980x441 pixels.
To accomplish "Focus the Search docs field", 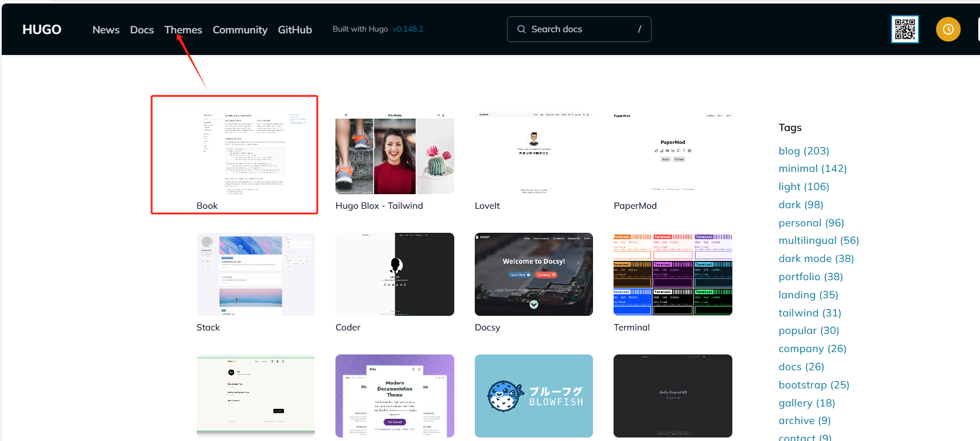I will (x=579, y=29).
